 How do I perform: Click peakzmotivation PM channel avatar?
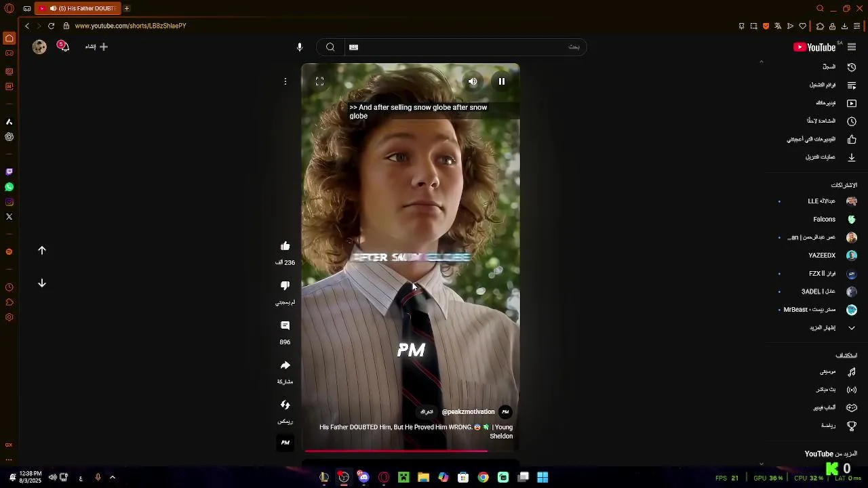(x=505, y=411)
